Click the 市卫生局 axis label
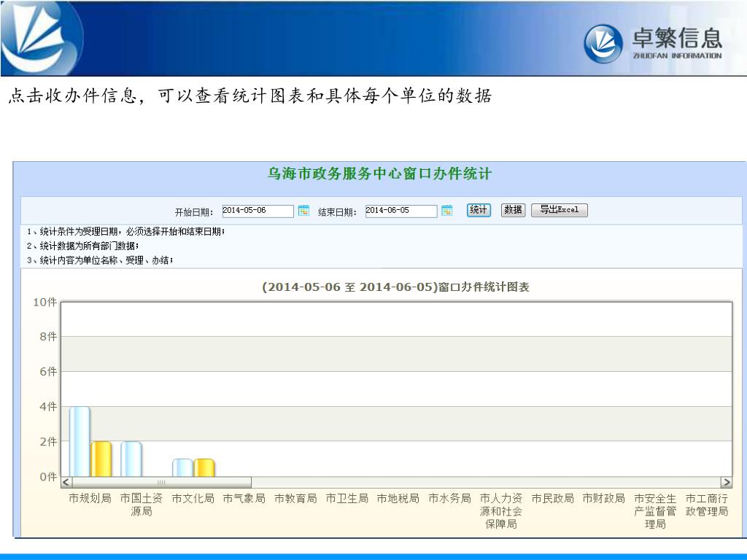Image resolution: width=747 pixels, height=560 pixels. [x=347, y=499]
